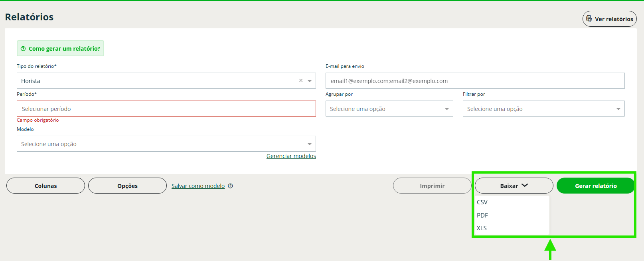644x261 pixels.
Task: Open the Colunas settings
Action: tap(45, 186)
